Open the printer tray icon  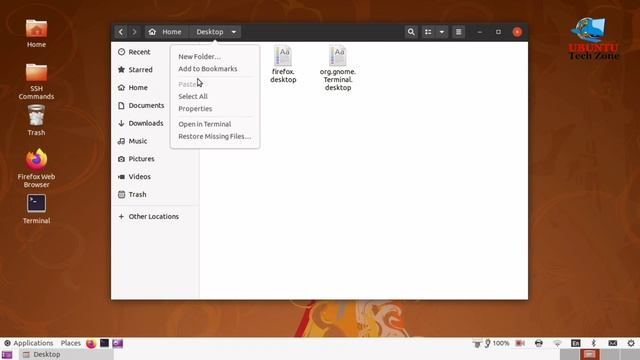pyautogui.click(x=539, y=343)
